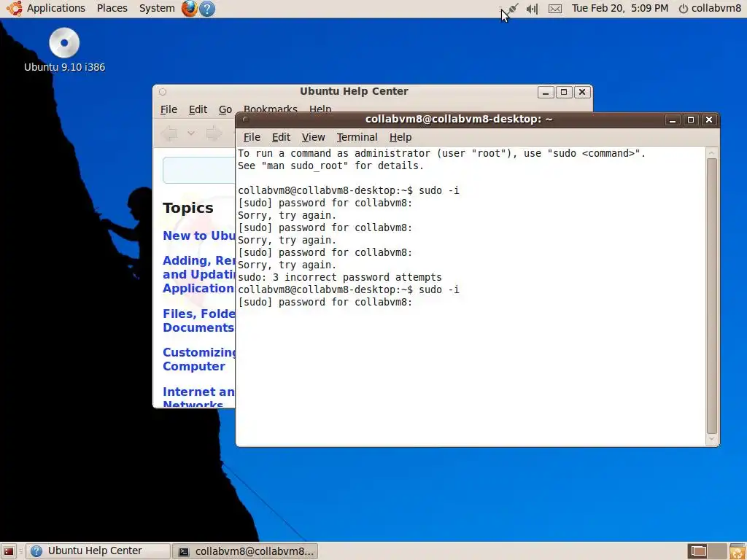
Task: Click the Terminal window title bar text
Action: click(x=459, y=119)
